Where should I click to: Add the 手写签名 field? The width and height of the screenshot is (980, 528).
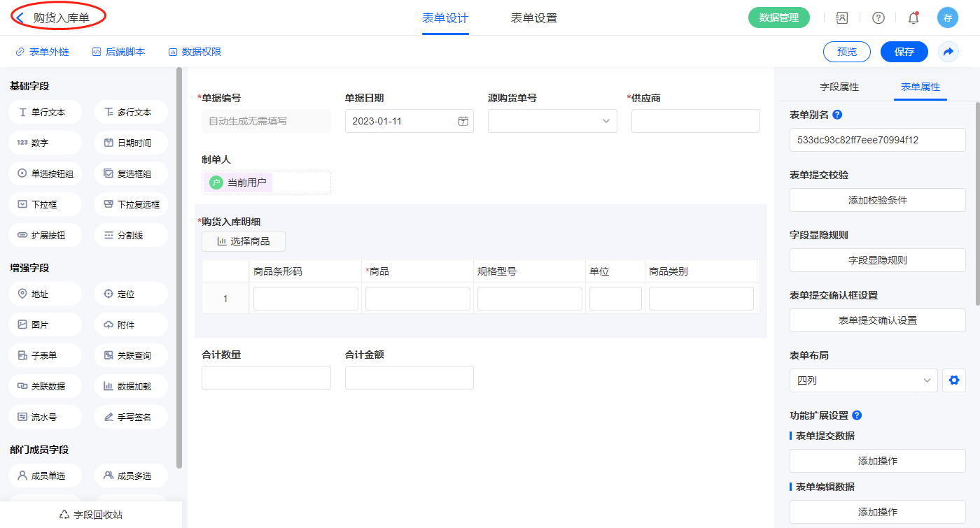(131, 417)
